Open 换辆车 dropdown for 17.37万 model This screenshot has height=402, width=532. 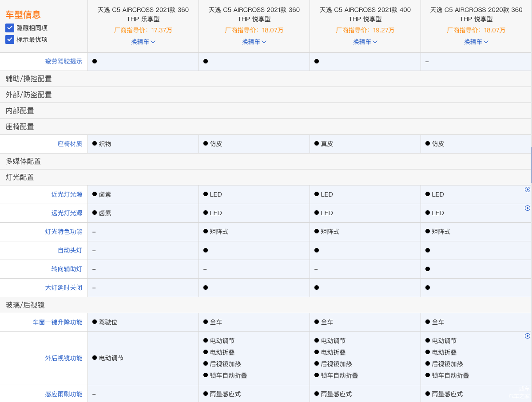(143, 42)
